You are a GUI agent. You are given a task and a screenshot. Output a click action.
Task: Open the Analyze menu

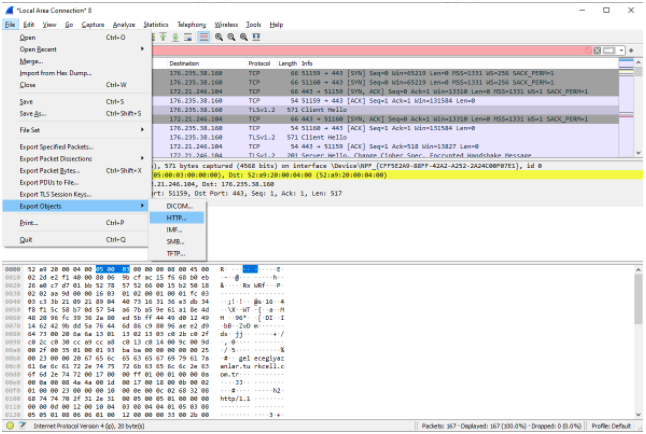[124, 25]
